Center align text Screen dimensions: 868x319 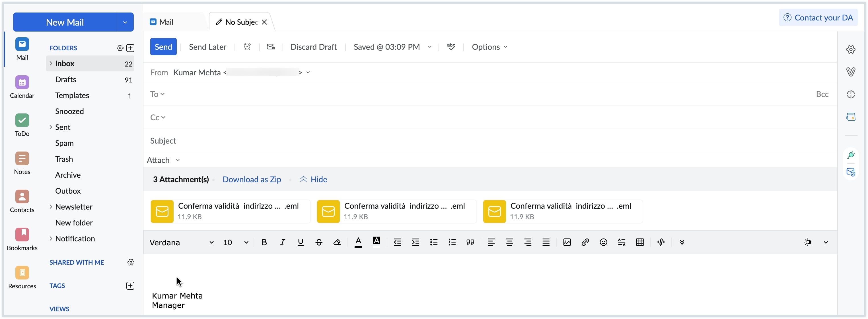tap(509, 242)
